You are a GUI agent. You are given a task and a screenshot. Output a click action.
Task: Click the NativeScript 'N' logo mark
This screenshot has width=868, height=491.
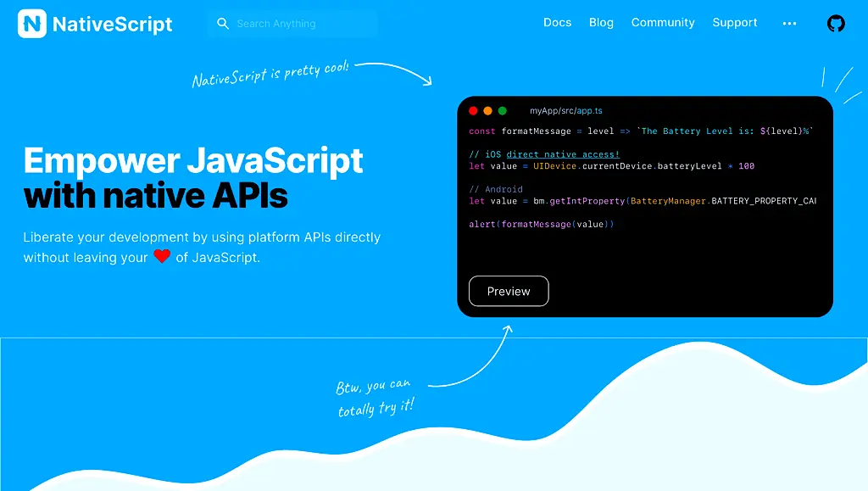click(x=32, y=24)
